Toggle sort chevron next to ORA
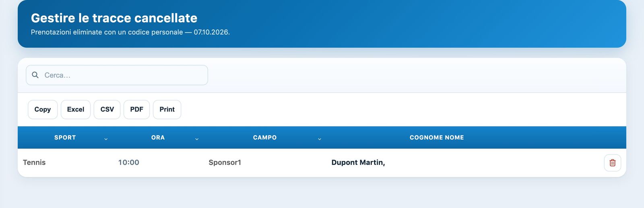The image size is (644, 208). pos(197,139)
